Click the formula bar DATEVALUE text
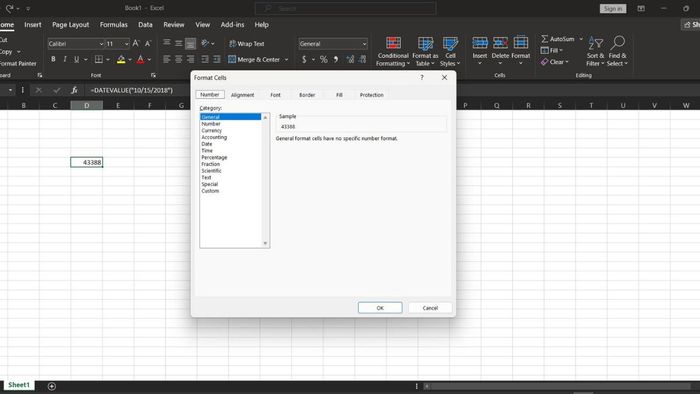The image size is (700, 394). (131, 90)
